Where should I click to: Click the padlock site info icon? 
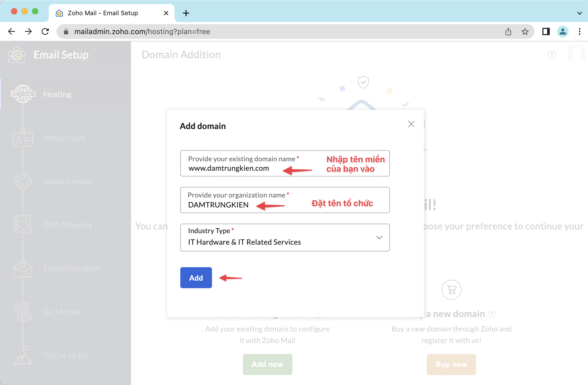(66, 32)
